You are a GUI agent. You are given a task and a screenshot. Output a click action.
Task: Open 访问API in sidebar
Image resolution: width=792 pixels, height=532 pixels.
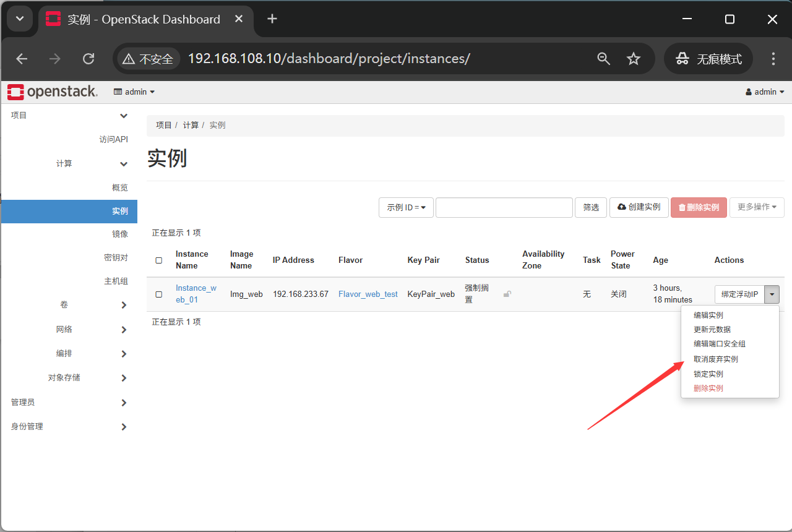(x=114, y=140)
